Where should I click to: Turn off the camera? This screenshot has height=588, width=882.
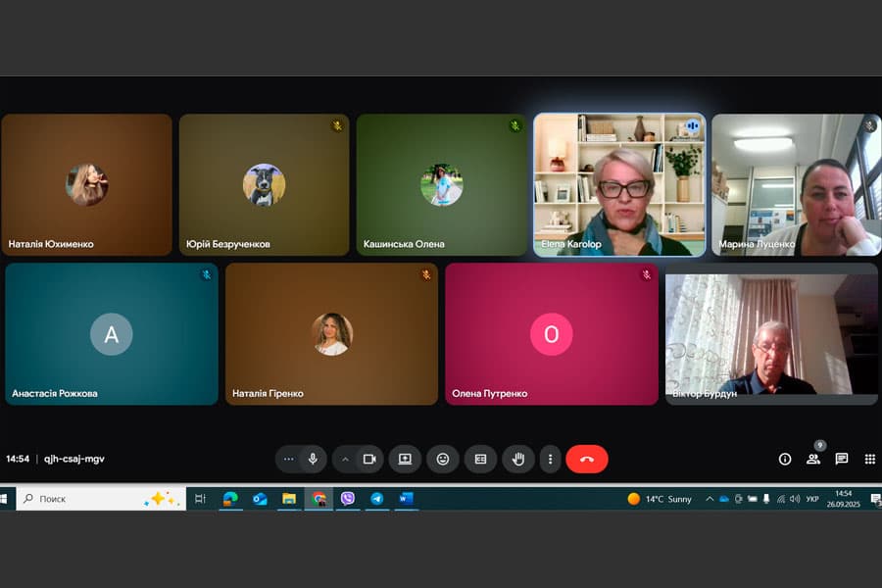point(369,460)
